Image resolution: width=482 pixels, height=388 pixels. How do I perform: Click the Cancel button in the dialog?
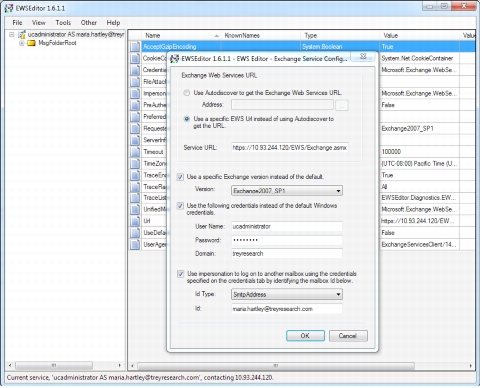[x=348, y=336]
